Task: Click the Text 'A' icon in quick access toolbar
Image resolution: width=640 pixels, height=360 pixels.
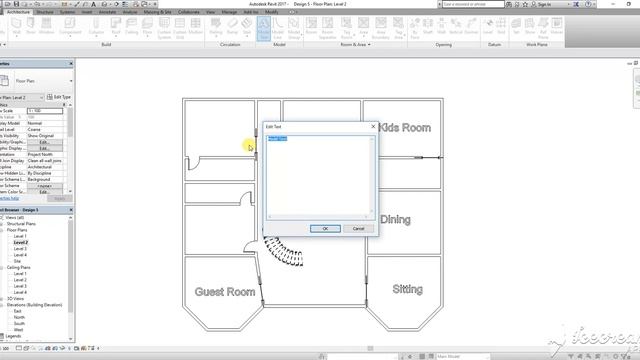Action: click(x=93, y=4)
